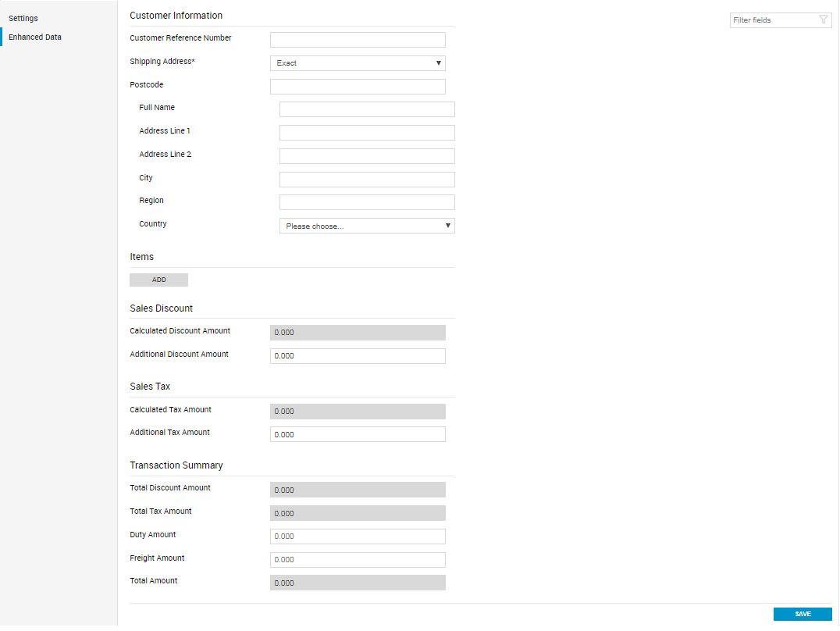Viewport: 840px width, 631px height.
Task: Click the read-only Total Amount field
Action: click(358, 583)
